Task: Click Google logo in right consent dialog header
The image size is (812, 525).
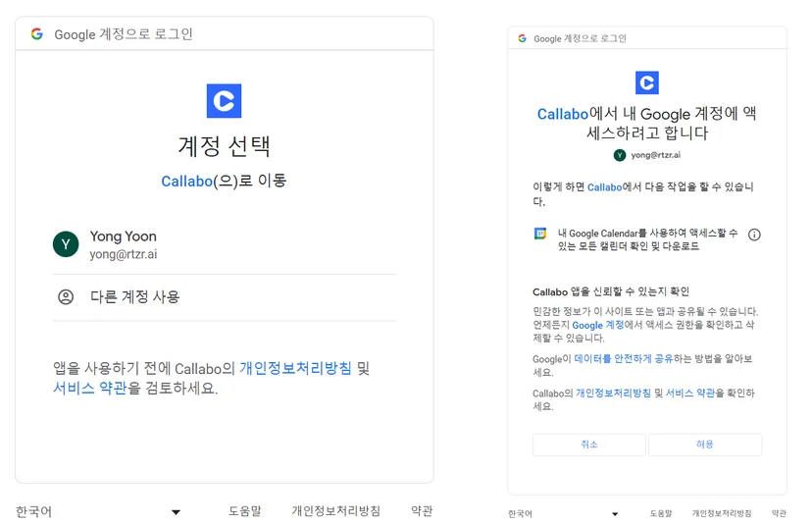Action: tap(522, 38)
